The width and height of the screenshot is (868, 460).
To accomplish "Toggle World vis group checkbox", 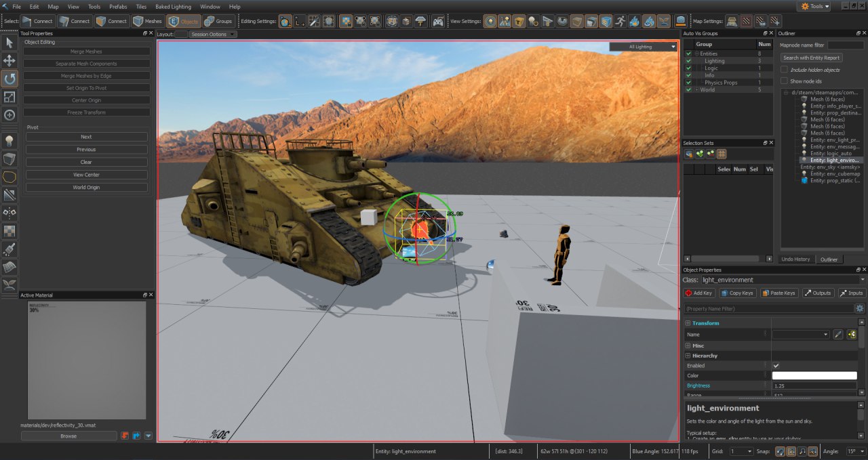I will (x=688, y=89).
